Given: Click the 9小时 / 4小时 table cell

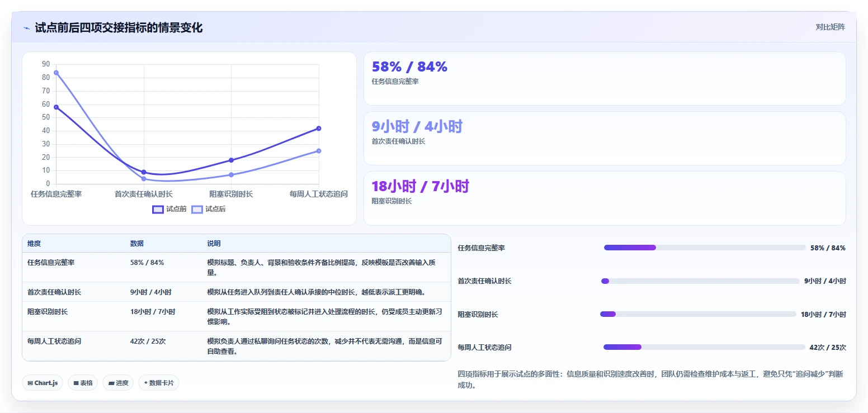Looking at the screenshot, I should tap(151, 292).
